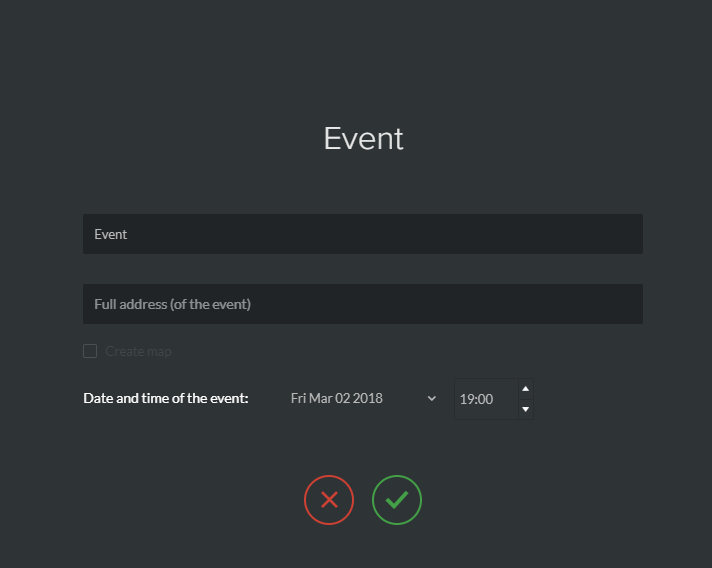Click the year 2018 in date field
Screen dimensions: 712x568
click(368, 398)
